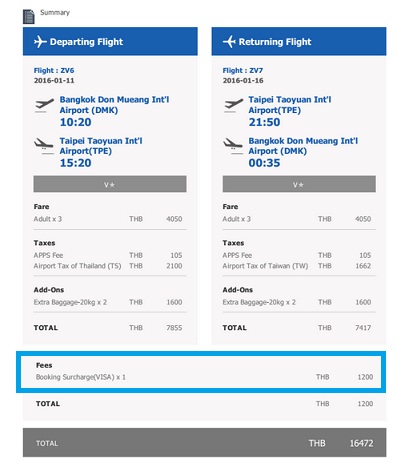
Task: Select the Departing Flight header
Action: pos(110,41)
